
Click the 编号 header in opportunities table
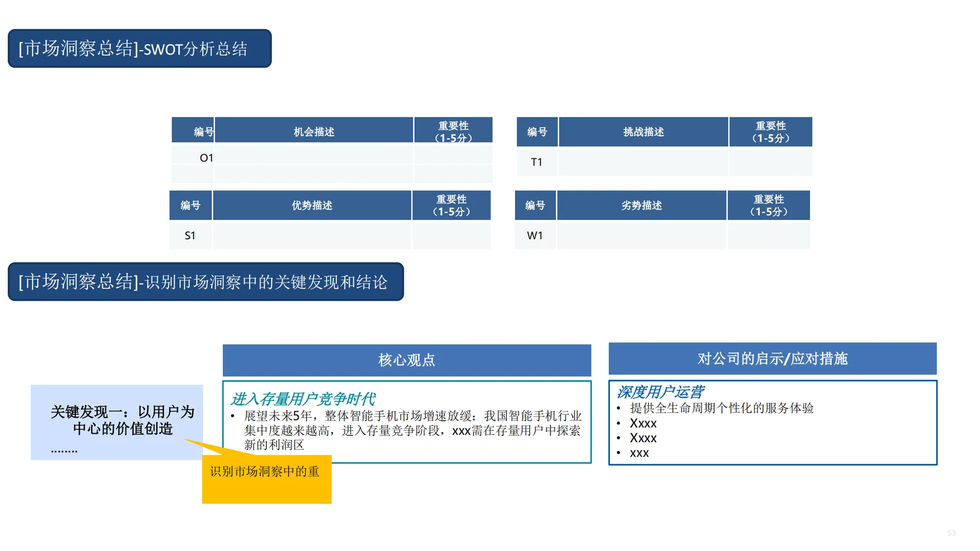[x=193, y=131]
